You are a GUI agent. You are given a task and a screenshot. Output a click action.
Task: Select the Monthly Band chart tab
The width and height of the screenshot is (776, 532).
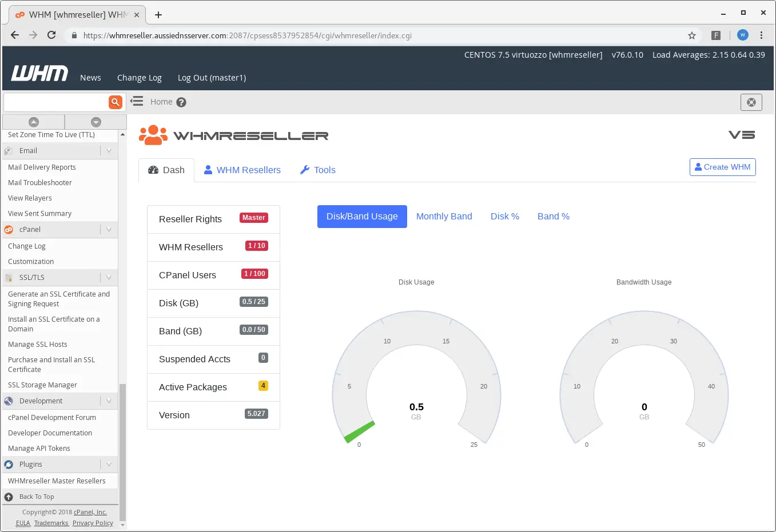(x=444, y=217)
